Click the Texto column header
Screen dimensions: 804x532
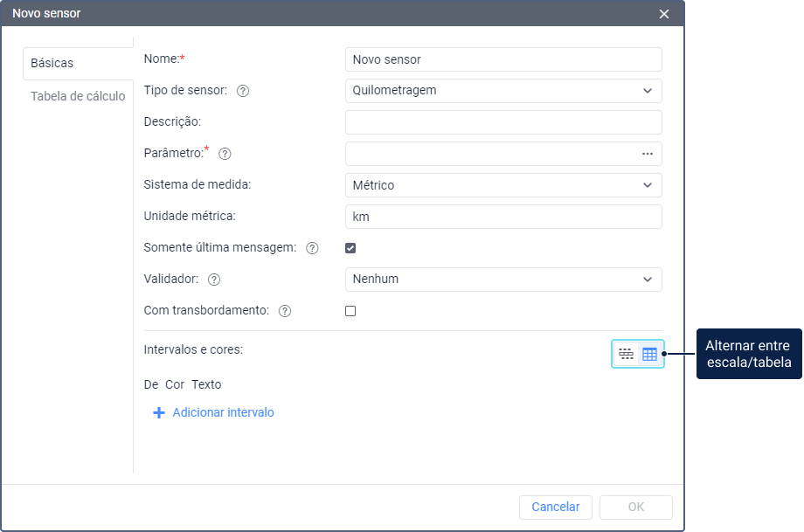tap(206, 384)
